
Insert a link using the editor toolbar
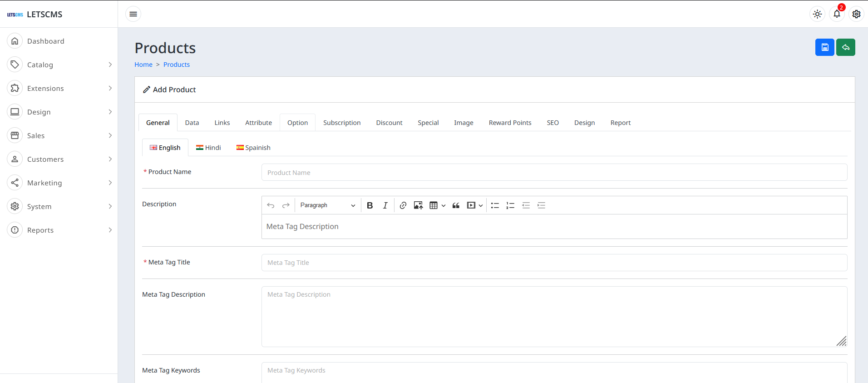(x=403, y=205)
